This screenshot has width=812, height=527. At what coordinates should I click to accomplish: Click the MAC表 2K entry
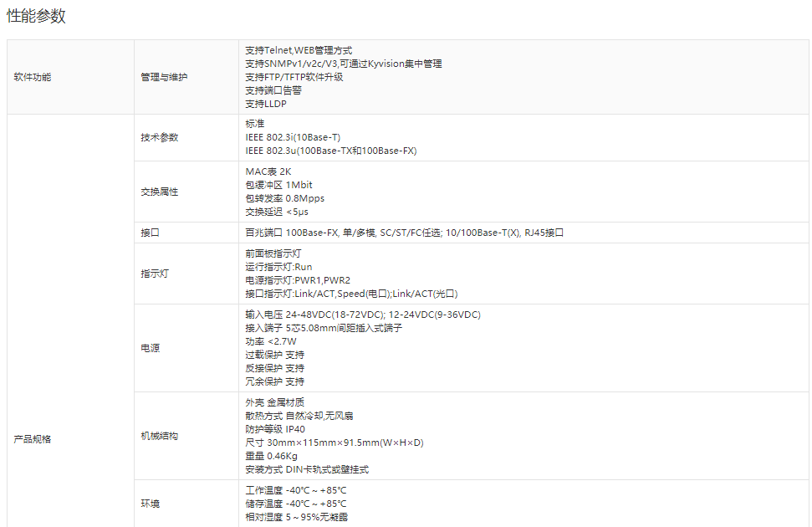tap(268, 171)
